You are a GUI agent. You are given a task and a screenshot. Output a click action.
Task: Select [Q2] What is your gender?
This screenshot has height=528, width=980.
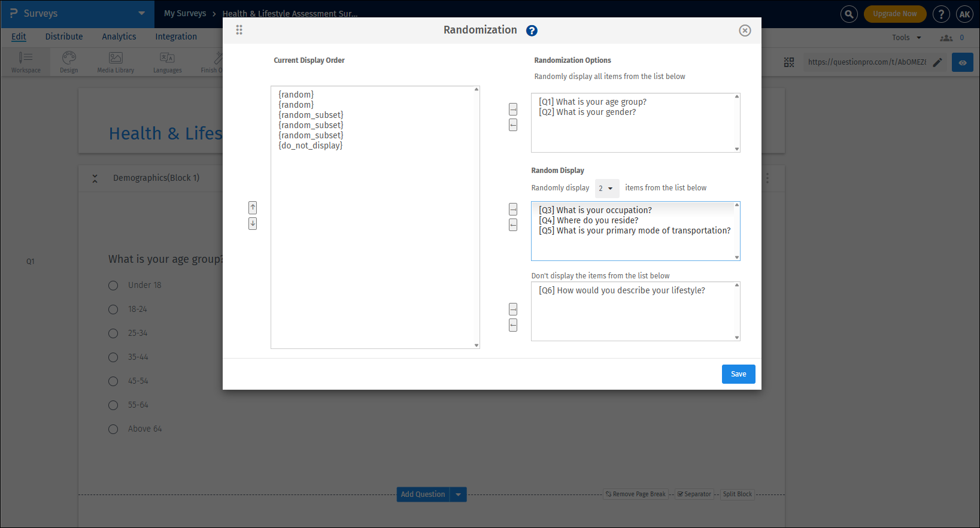click(587, 112)
